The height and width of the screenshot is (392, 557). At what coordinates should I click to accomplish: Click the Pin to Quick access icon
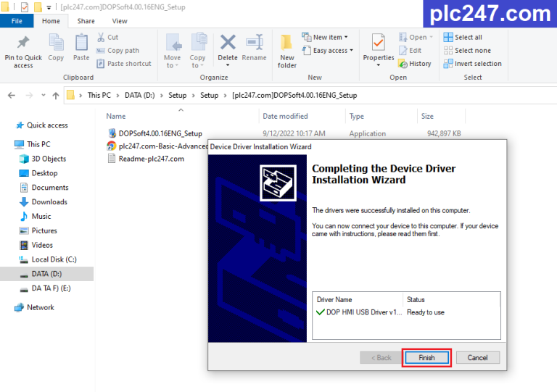coord(23,42)
